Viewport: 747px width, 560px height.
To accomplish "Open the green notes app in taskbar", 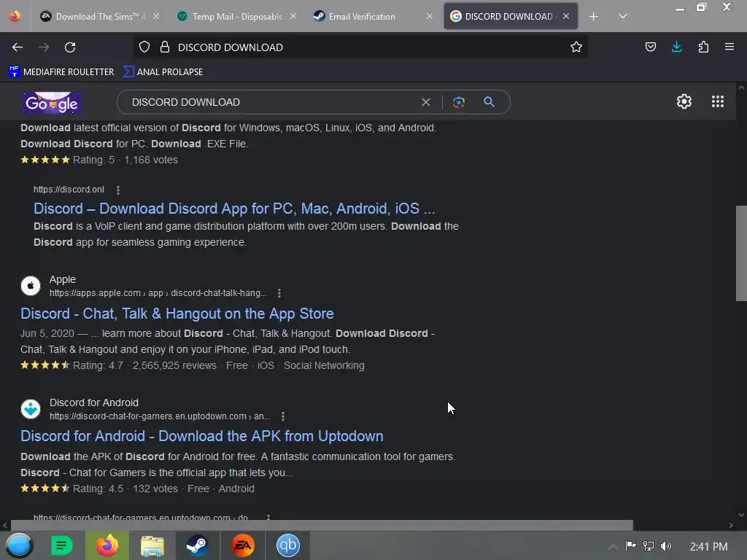I will [x=61, y=545].
